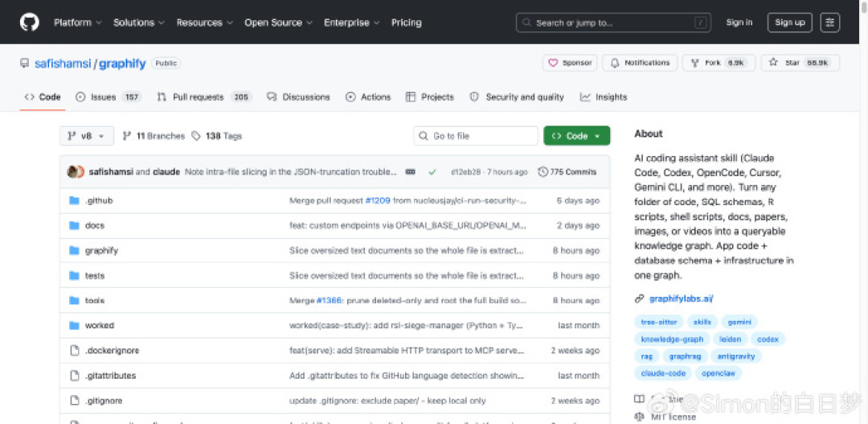The image size is (868, 424).
Task: Click the Sign in link
Action: (x=739, y=23)
